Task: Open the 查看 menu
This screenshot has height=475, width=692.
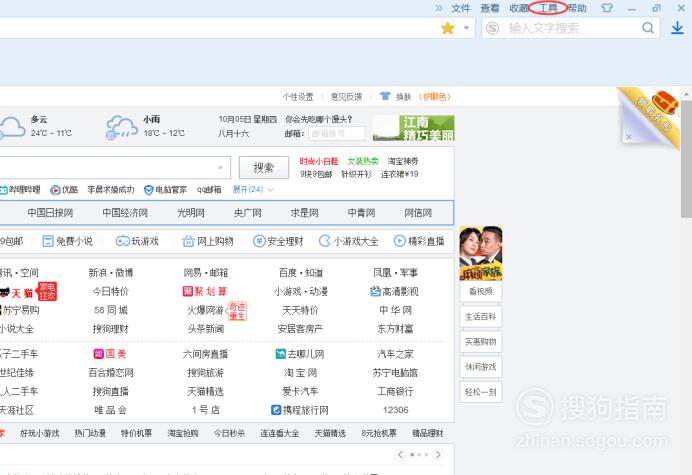Action: (490, 8)
